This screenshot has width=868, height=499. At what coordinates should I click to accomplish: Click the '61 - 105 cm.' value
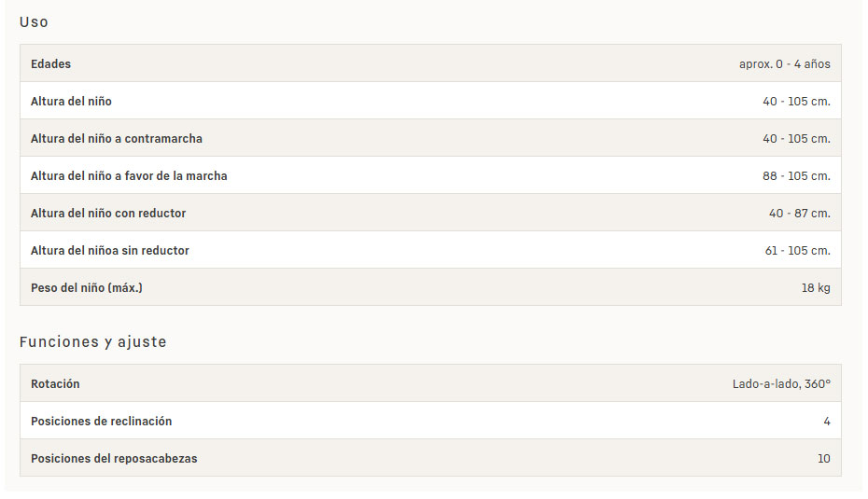tap(798, 251)
